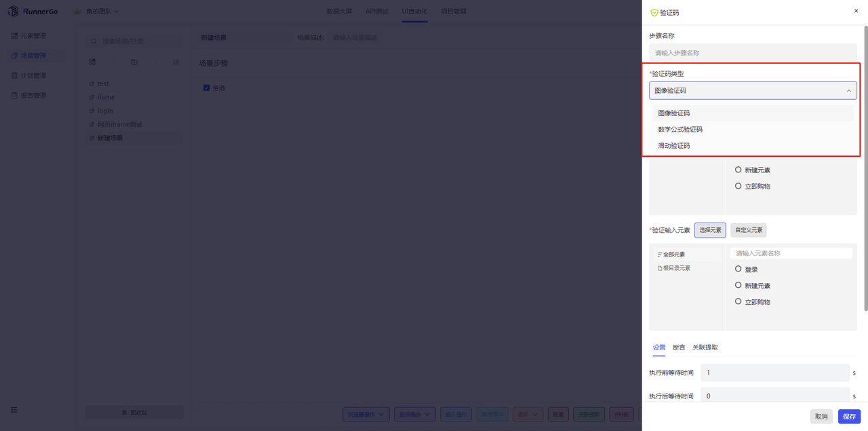The image size is (868, 431).
Task: Click the new folder icon in scene panel
Action: pos(134,62)
